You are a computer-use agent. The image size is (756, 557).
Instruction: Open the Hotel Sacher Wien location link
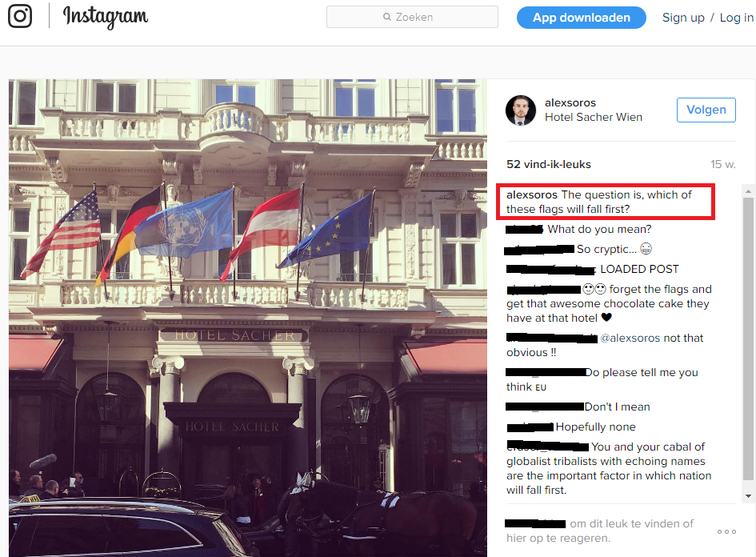pos(593,117)
